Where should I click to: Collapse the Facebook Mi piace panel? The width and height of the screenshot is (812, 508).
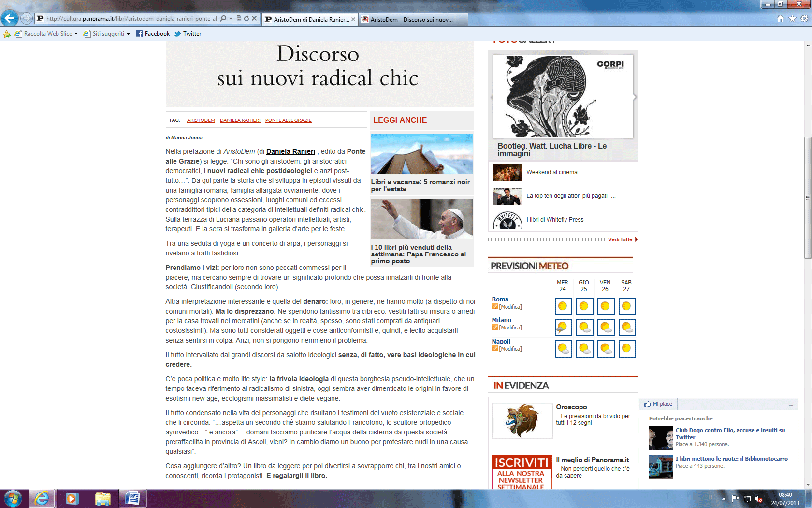tap(791, 404)
